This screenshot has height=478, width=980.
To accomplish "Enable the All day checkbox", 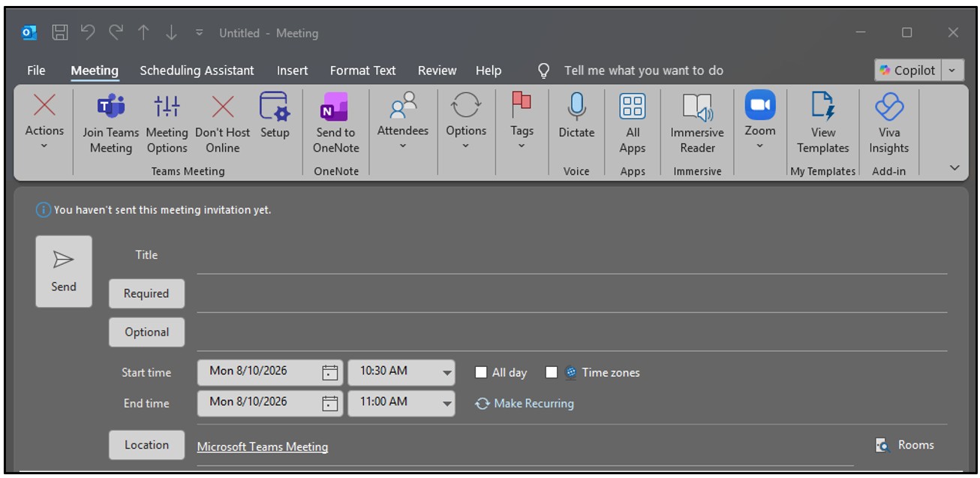I will pyautogui.click(x=482, y=372).
